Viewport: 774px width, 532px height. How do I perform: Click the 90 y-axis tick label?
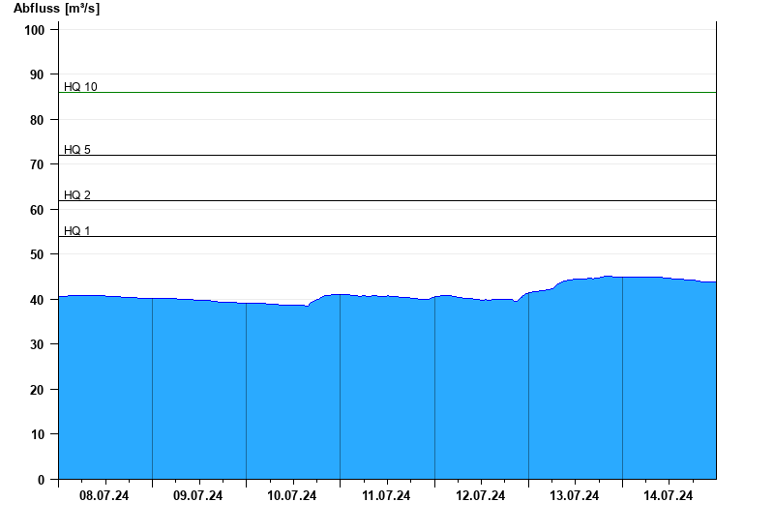(x=38, y=74)
